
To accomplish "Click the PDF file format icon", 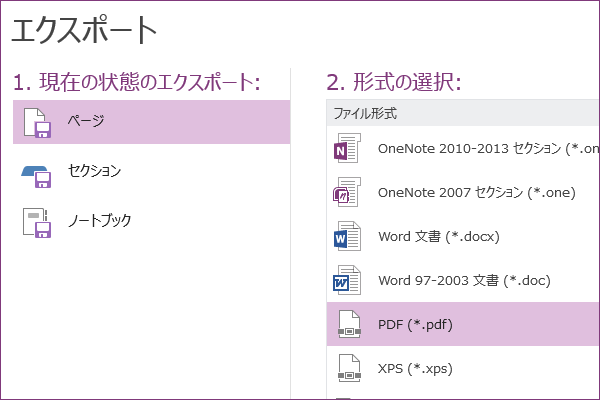I will (x=349, y=324).
